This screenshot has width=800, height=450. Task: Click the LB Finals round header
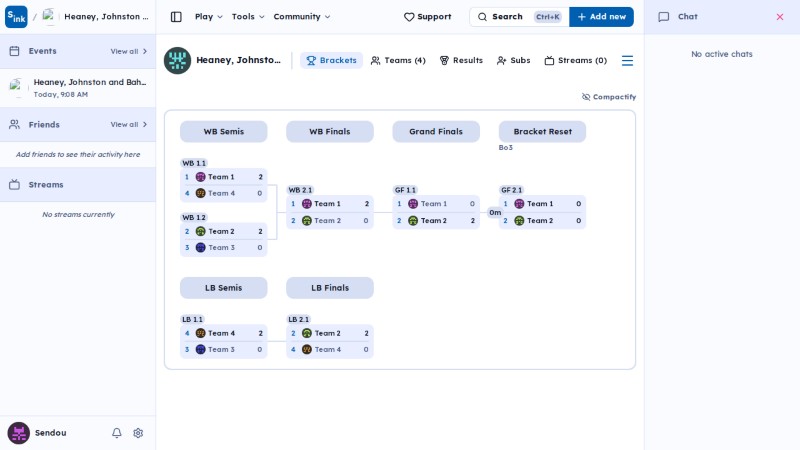pos(330,288)
